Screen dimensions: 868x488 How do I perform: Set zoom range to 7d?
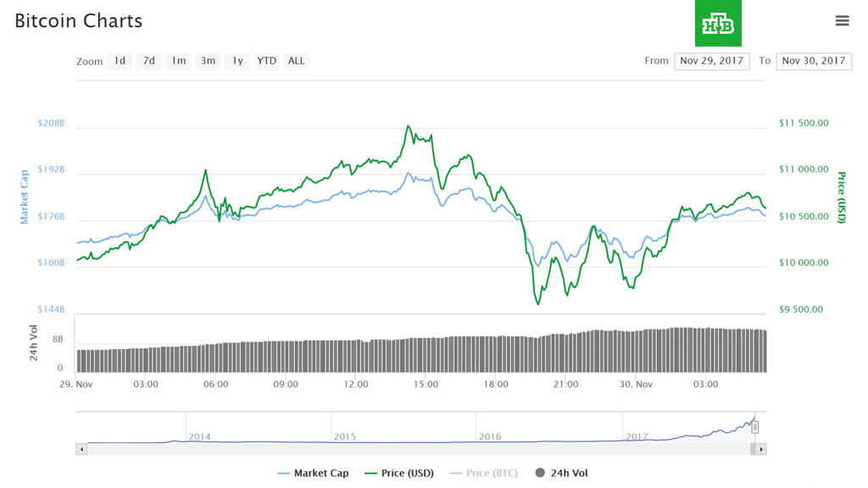[149, 61]
